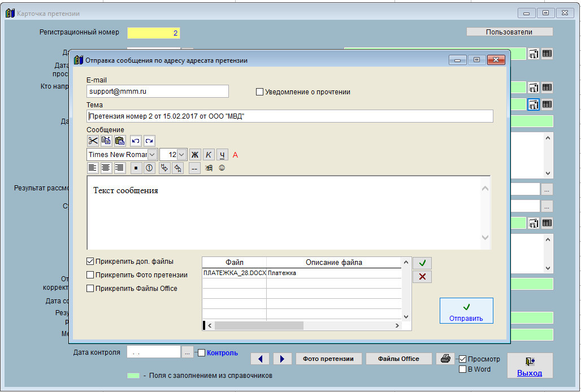Enable Прикрепить Файлы Office option
Screen dimensions: 581x392
pyautogui.click(x=90, y=289)
